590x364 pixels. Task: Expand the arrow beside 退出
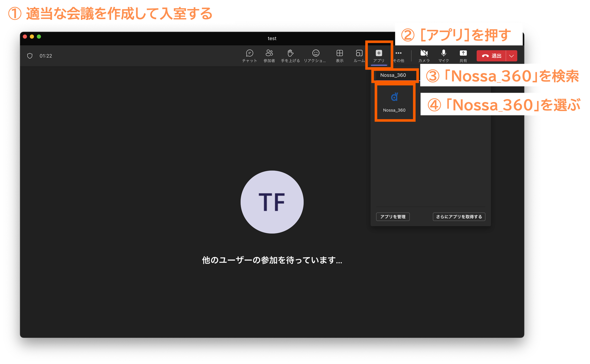512,56
